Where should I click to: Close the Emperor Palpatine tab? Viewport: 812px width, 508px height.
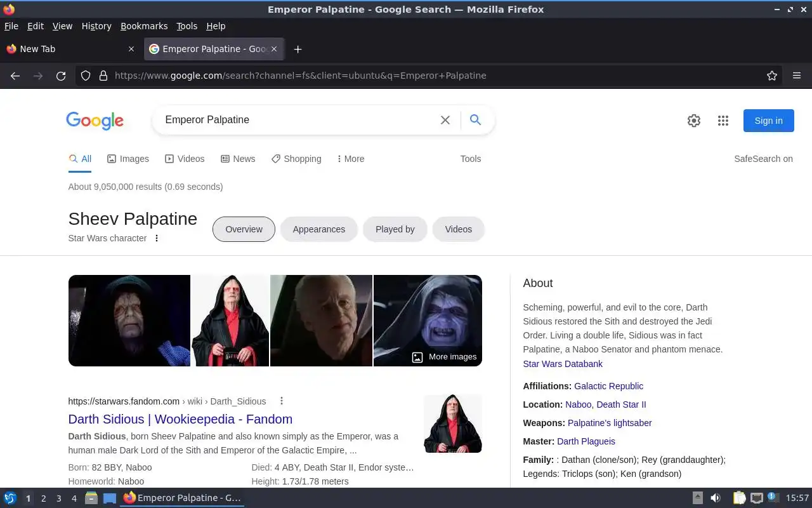pos(274,49)
